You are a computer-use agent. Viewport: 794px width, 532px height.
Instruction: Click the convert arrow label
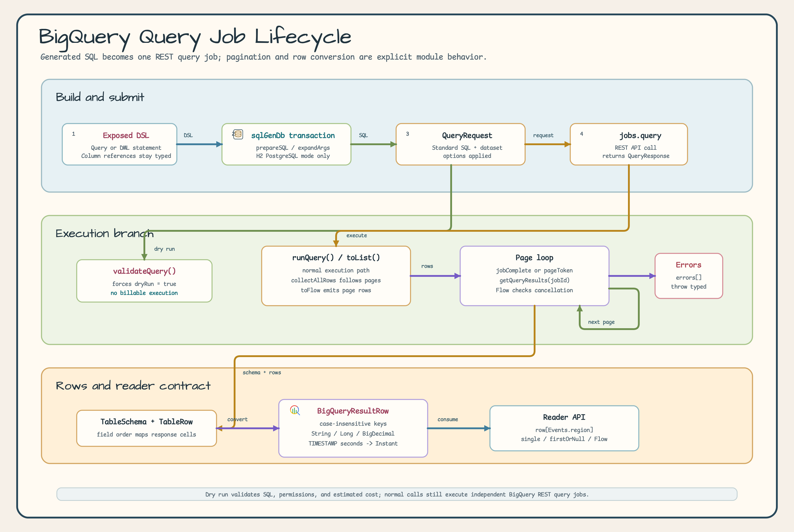238,419
